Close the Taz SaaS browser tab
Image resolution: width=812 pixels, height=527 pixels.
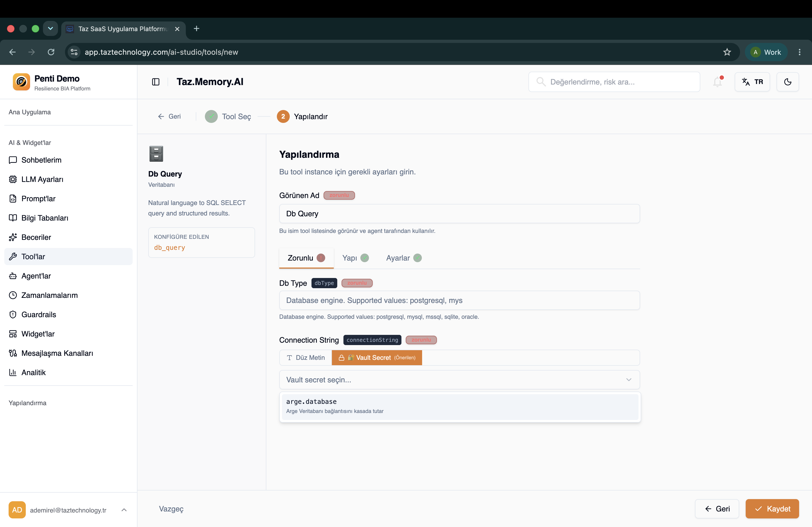[x=177, y=29]
